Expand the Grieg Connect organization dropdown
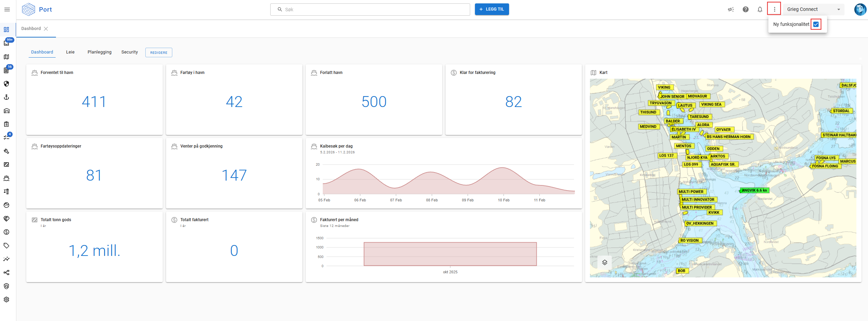Image resolution: width=868 pixels, height=321 pixels. pyautogui.click(x=813, y=10)
